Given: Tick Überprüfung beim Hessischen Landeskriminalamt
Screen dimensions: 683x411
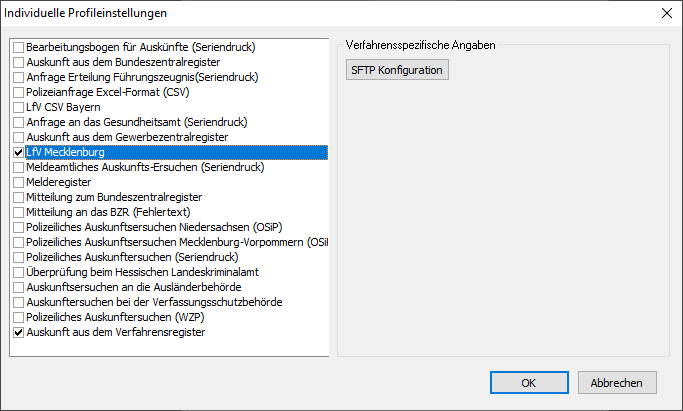Looking at the screenshot, I should pos(19,272).
